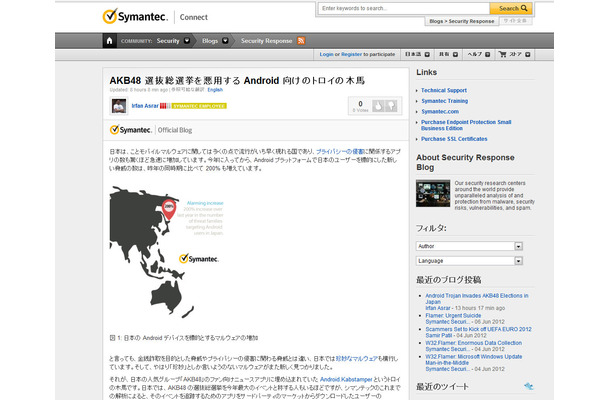
Task: Click the Register link
Action: coord(351,54)
